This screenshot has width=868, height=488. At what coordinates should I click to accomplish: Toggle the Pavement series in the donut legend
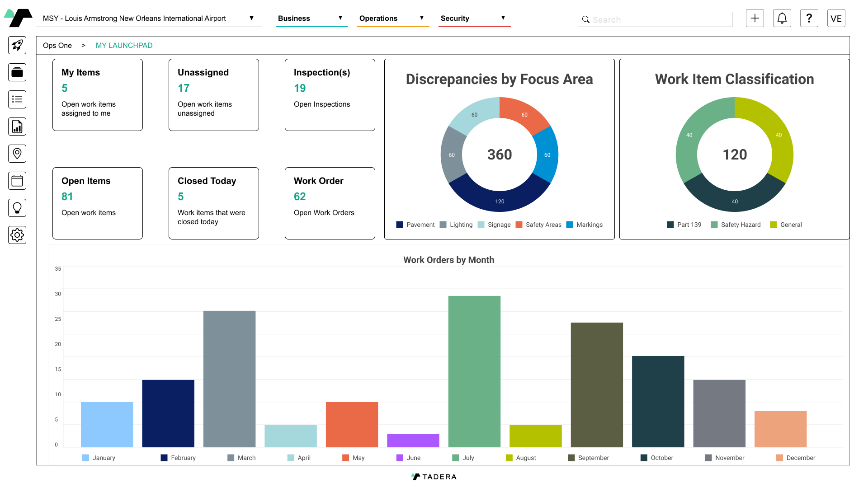click(x=415, y=225)
